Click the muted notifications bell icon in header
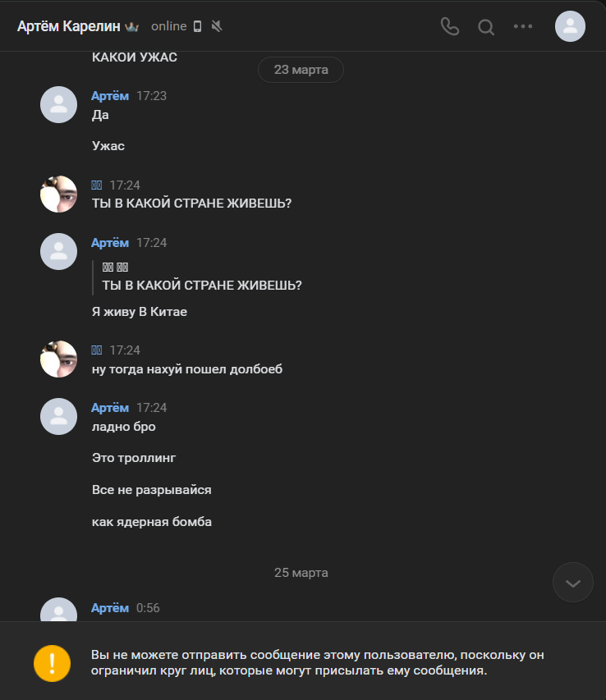Viewport: 606px width, 700px height. (x=217, y=26)
